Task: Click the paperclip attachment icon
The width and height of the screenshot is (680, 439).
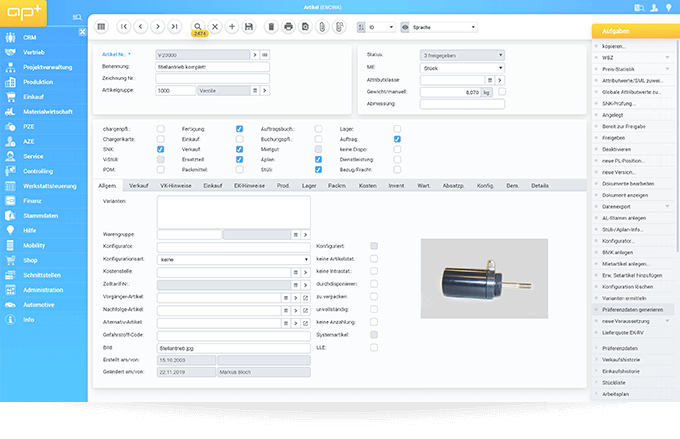Action: tap(322, 26)
